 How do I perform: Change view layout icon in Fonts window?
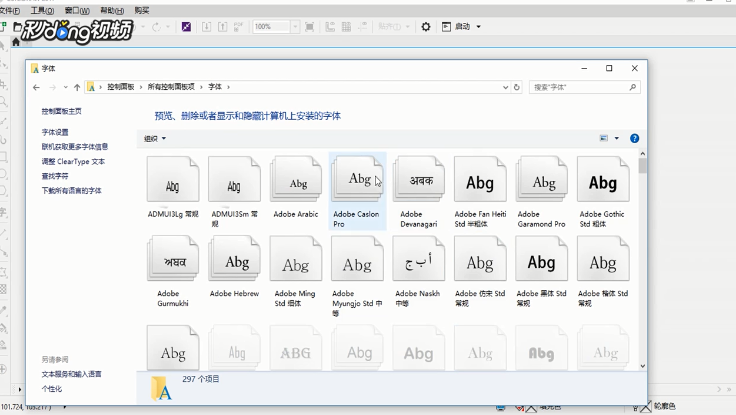[604, 138]
